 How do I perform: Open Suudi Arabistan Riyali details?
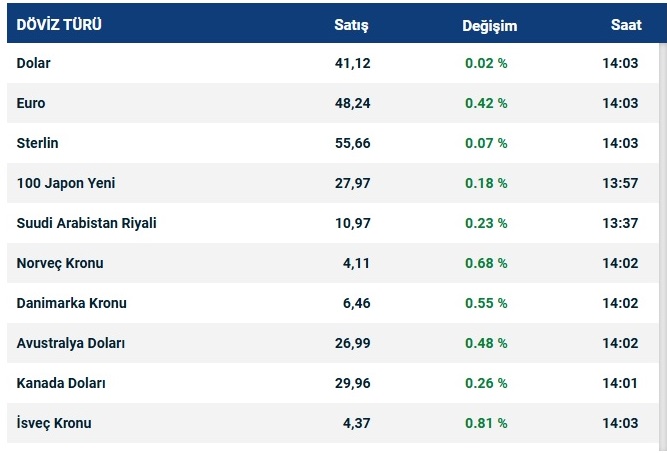pyautogui.click(x=87, y=223)
